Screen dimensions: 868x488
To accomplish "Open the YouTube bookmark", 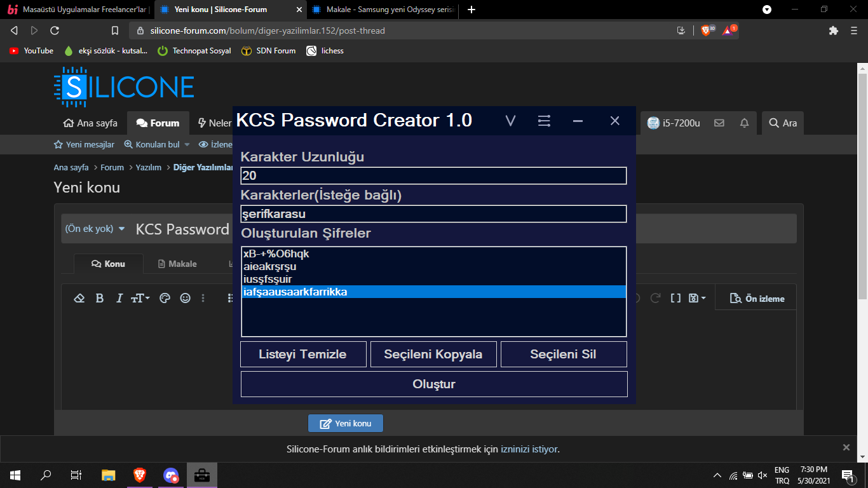I will point(32,51).
